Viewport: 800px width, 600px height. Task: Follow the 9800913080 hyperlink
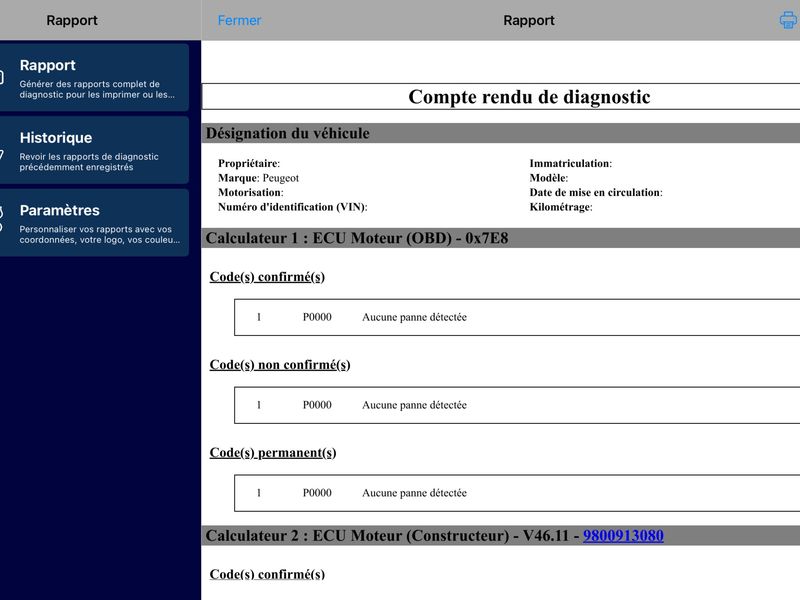point(623,536)
